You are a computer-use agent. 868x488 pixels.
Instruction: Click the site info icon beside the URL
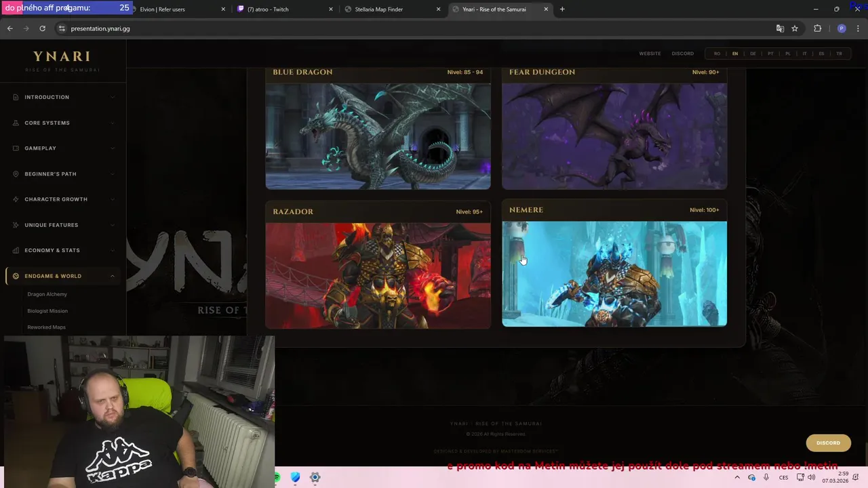[62, 28]
